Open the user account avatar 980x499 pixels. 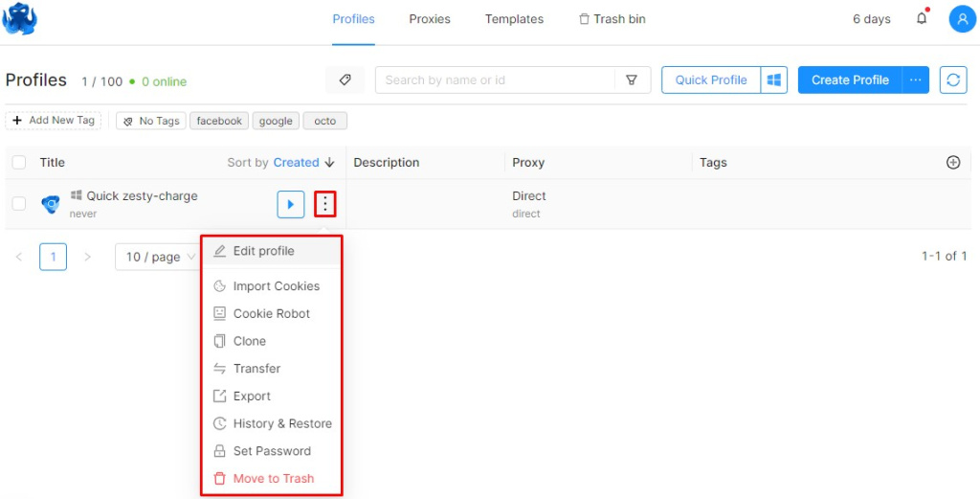pos(963,19)
